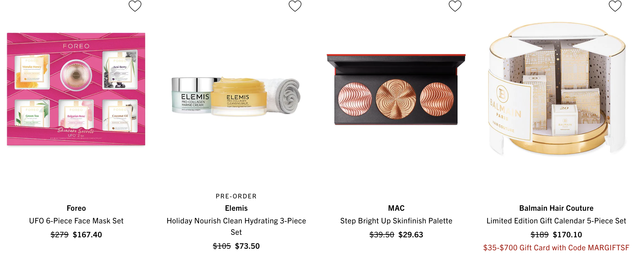Open Limited Edition Gift Calendar 5-Piece Set
Image resolution: width=644 pixels, height=262 pixels.
pyautogui.click(x=557, y=221)
